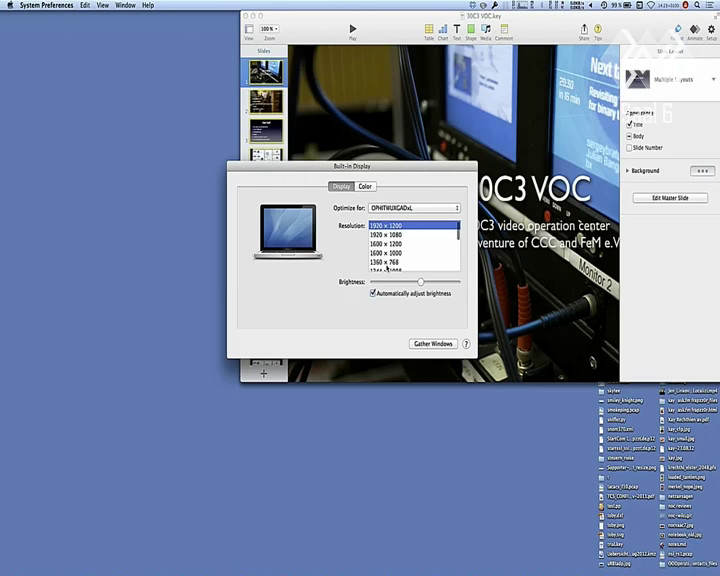The height and width of the screenshot is (576, 720).
Task: Open Spotlight search in the menu bar
Action: [697, 5]
